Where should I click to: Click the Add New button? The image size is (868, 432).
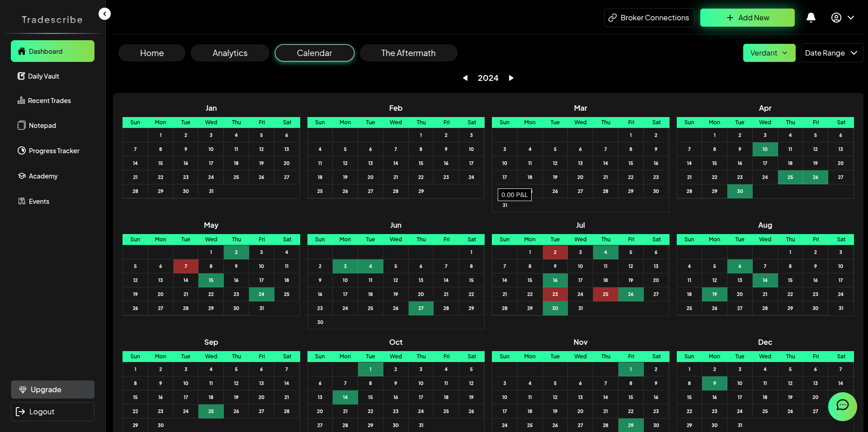[747, 18]
